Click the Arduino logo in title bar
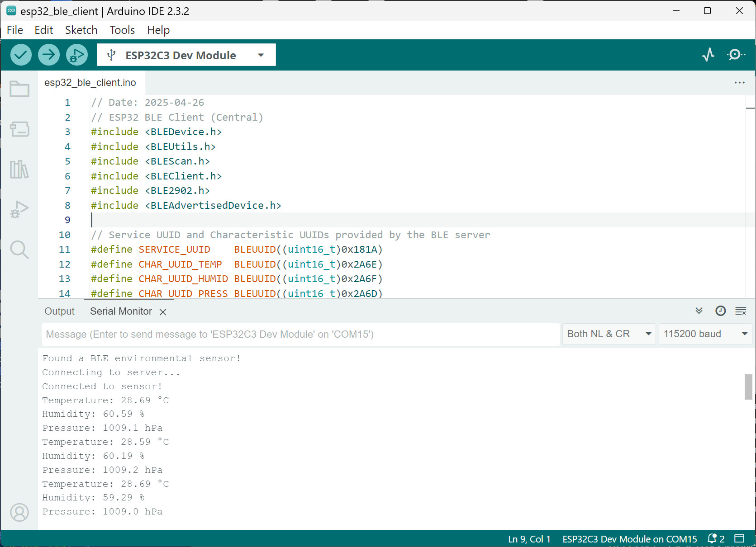The height and width of the screenshot is (547, 756). coord(11,10)
